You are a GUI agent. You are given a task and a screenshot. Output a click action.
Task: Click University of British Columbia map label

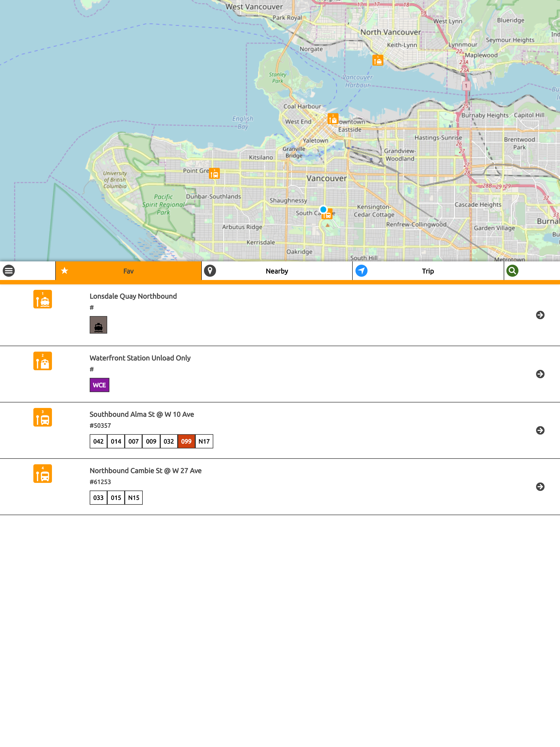click(115, 180)
